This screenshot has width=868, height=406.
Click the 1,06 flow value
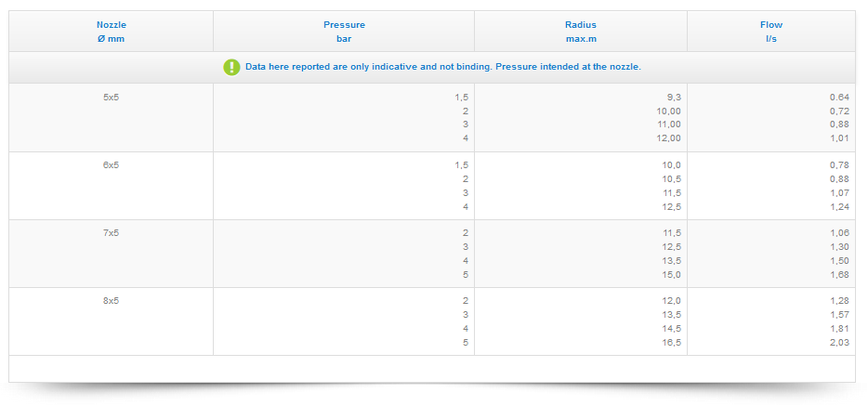(839, 233)
